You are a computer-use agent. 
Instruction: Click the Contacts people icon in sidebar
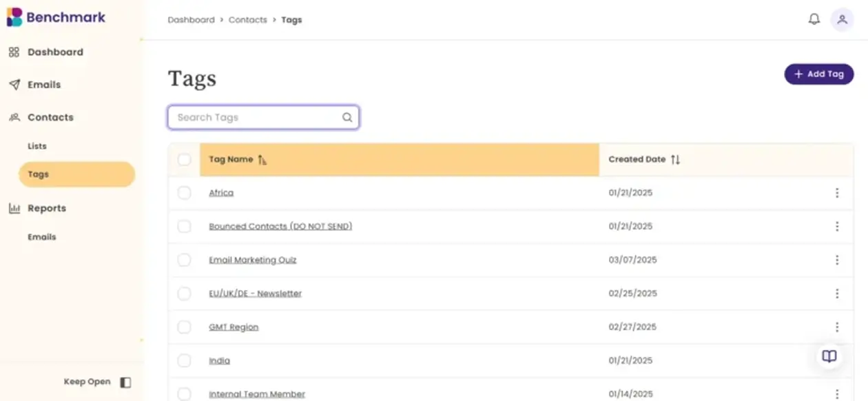point(13,117)
